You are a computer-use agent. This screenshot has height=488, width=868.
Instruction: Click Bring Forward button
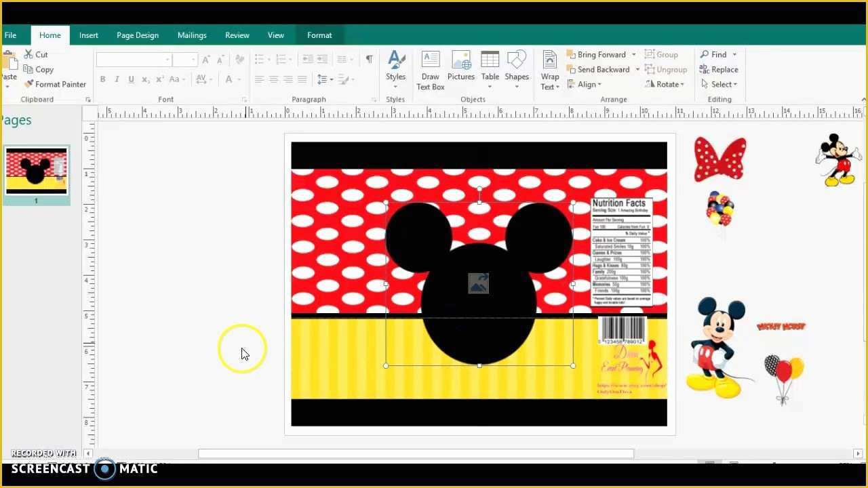(x=596, y=54)
